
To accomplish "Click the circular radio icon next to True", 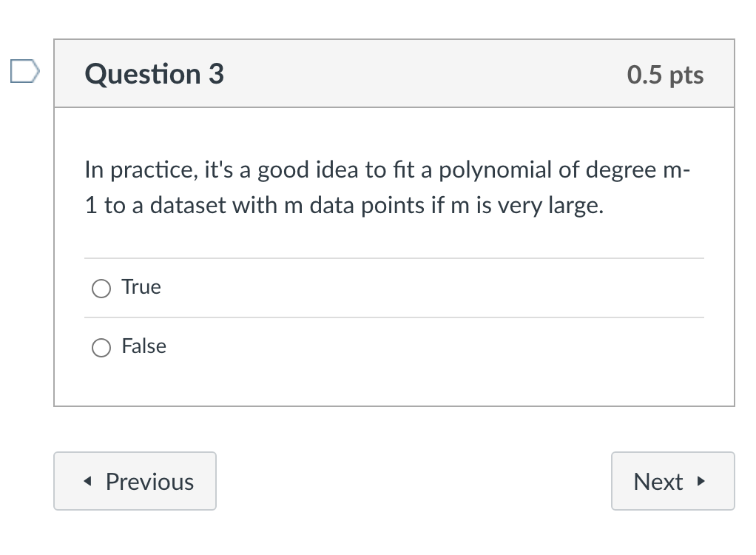I will point(101,289).
